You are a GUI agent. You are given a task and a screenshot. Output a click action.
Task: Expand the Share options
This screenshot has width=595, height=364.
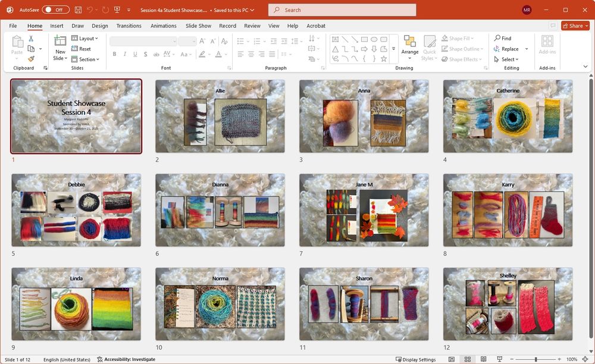click(x=585, y=26)
